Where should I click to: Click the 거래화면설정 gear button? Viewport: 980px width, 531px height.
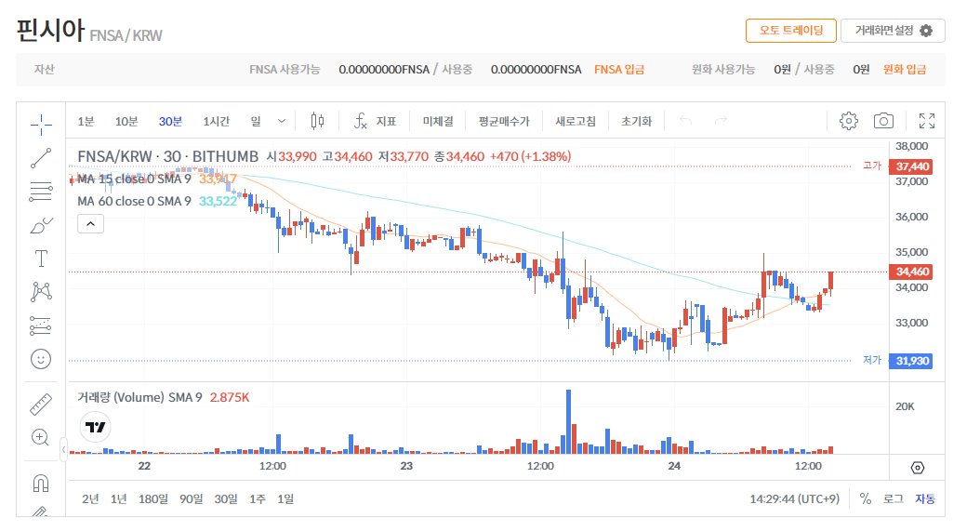(893, 31)
